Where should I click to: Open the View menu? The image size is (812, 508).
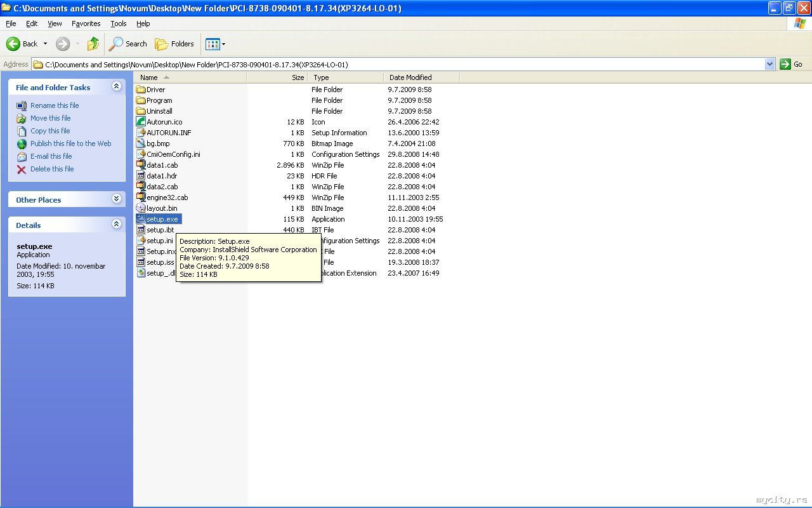[x=55, y=23]
